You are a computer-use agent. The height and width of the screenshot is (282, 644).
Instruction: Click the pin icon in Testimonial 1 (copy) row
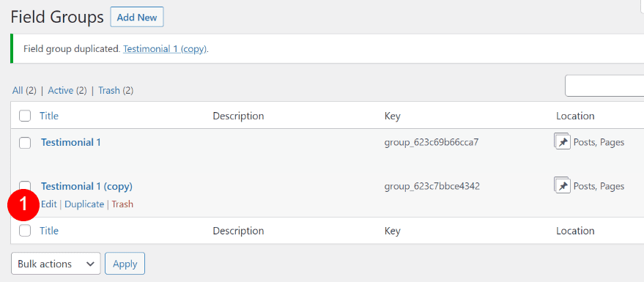pyautogui.click(x=562, y=185)
